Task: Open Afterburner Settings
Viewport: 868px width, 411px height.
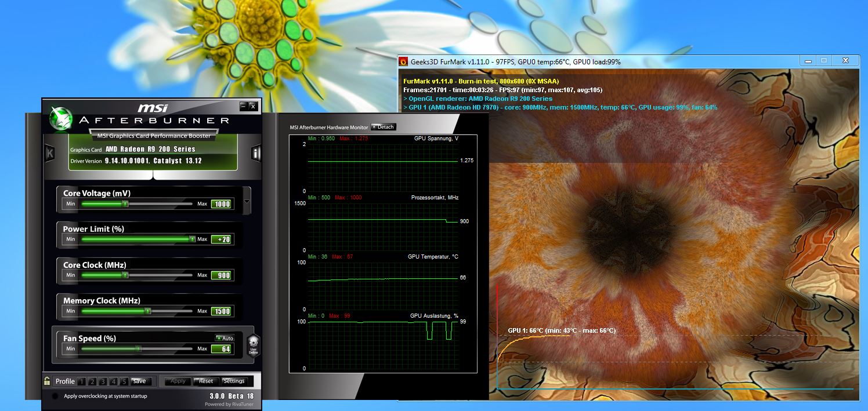Action: click(x=234, y=381)
